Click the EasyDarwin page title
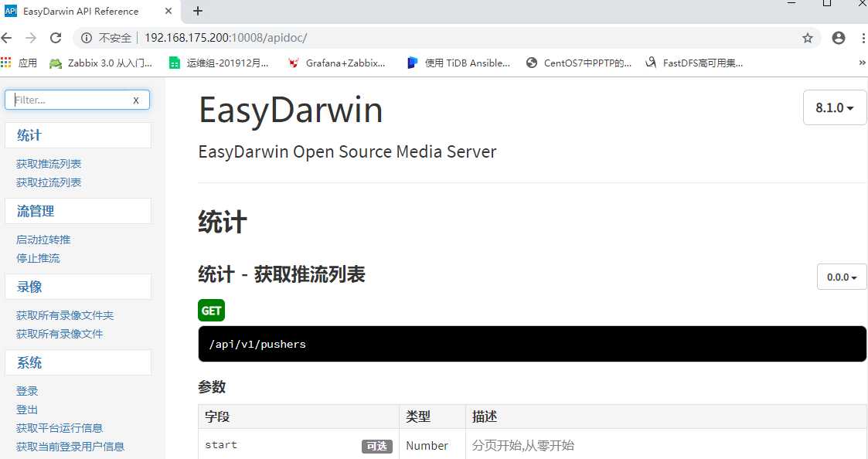868x459 pixels. (x=291, y=110)
